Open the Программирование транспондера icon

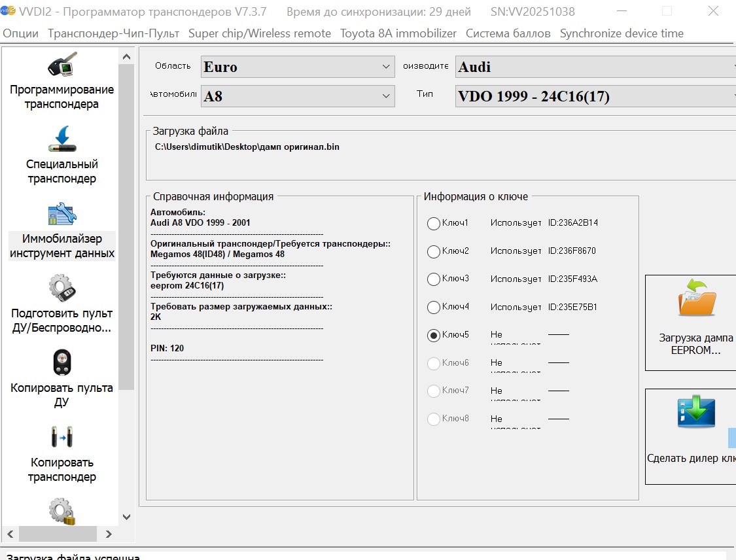61,66
